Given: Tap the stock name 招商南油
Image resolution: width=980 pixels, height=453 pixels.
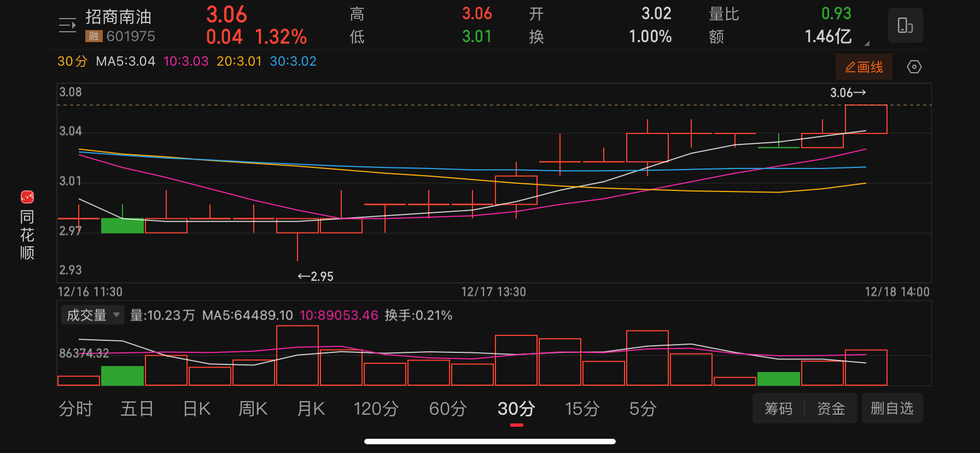Looking at the screenshot, I should click(119, 17).
